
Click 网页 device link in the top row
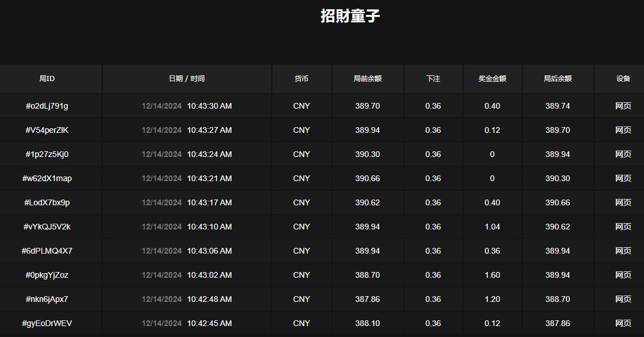click(x=622, y=106)
